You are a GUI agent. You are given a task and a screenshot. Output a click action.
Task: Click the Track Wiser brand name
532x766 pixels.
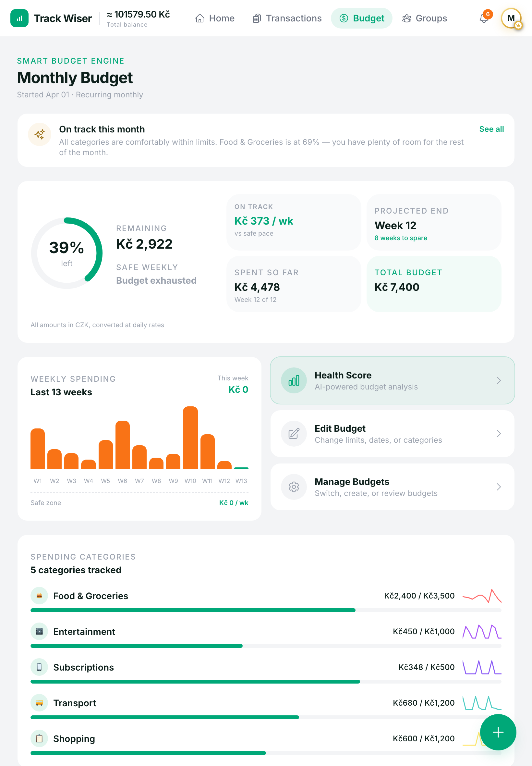(63, 19)
